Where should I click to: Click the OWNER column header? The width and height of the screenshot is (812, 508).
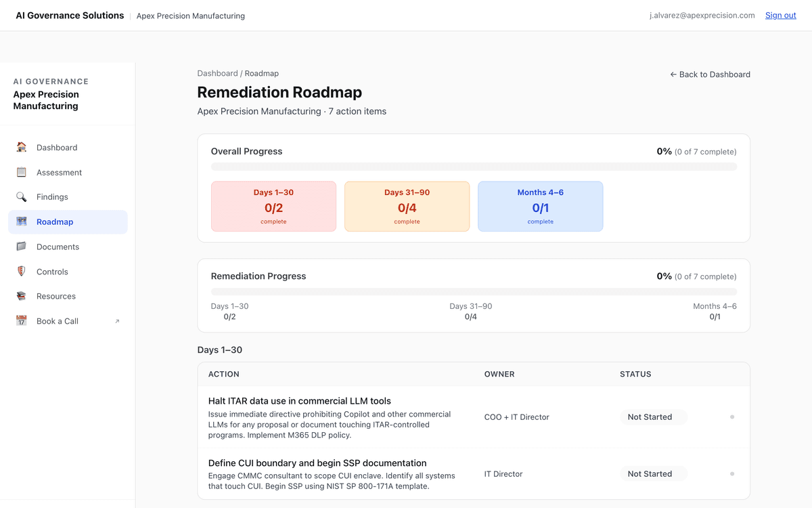click(499, 374)
